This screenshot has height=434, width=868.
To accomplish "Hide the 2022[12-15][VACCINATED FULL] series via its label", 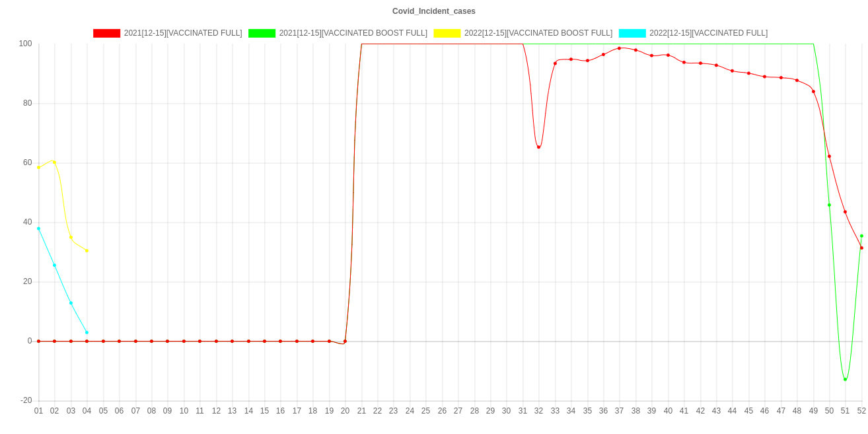I will (x=708, y=33).
